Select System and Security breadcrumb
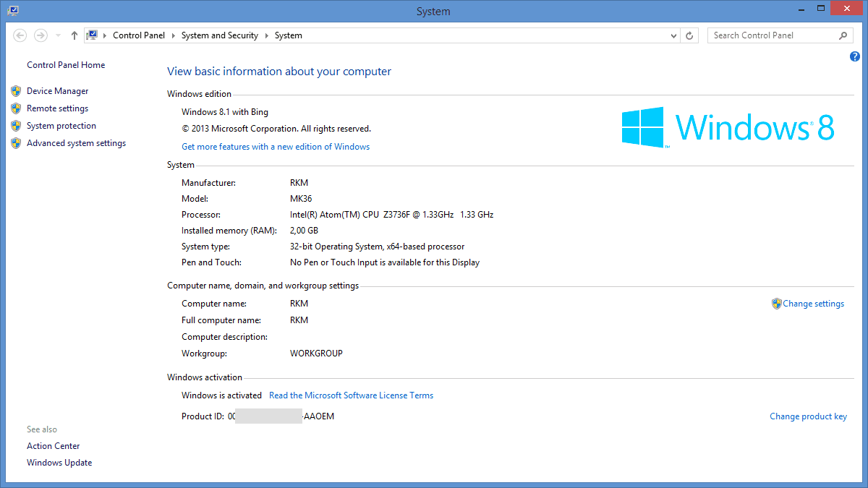Screen dimensions: 868x488 (x=219, y=35)
